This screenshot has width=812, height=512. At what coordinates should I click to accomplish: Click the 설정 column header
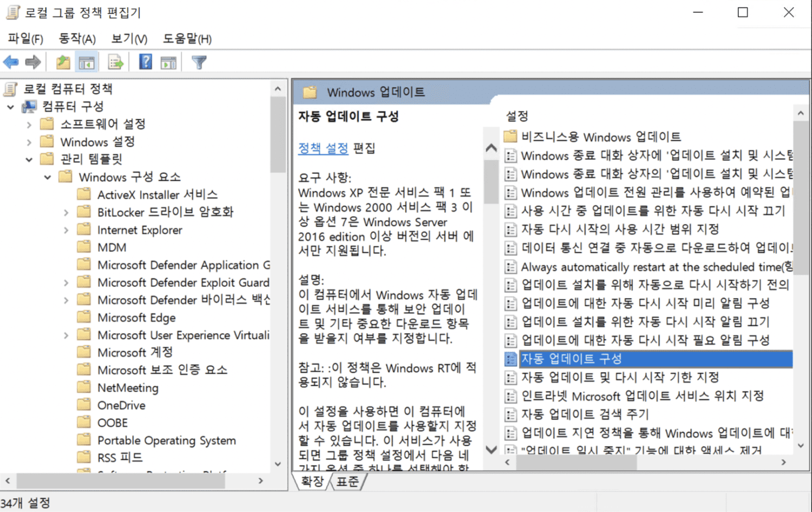[x=517, y=115]
